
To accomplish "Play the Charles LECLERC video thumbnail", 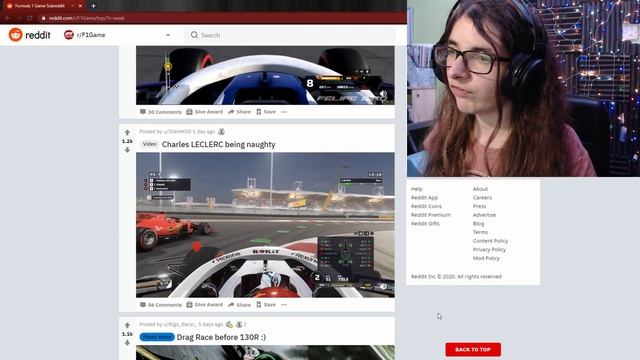I will pos(265,225).
